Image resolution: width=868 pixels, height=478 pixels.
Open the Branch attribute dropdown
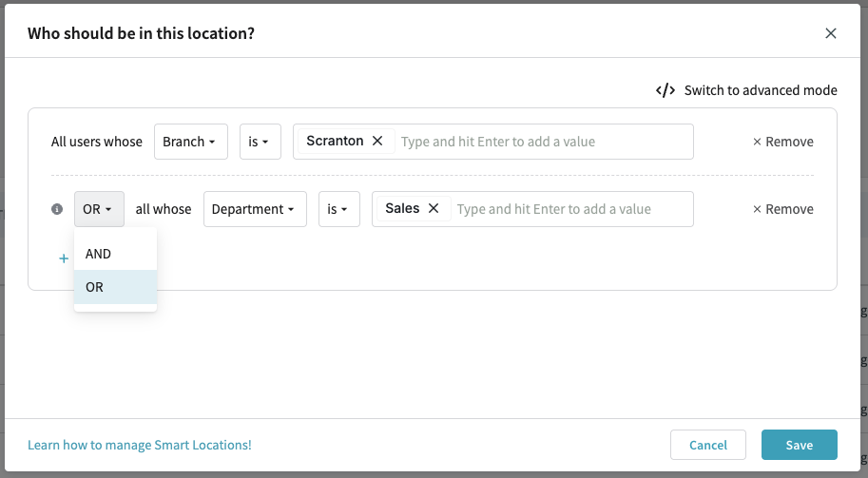click(x=190, y=142)
